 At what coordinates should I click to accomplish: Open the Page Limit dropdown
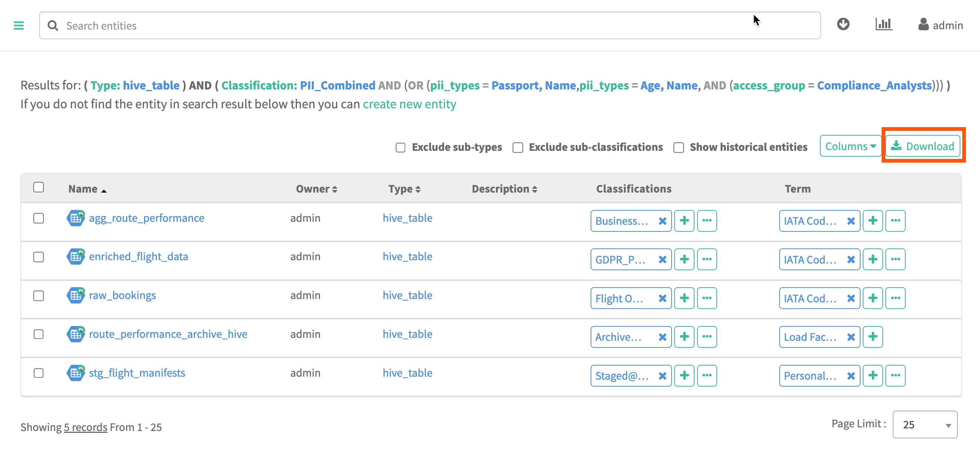[925, 424]
